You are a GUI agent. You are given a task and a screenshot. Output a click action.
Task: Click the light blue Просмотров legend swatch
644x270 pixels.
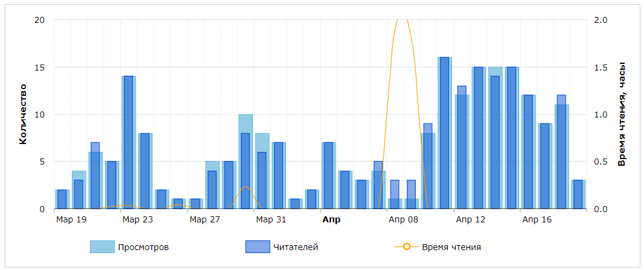tap(102, 246)
